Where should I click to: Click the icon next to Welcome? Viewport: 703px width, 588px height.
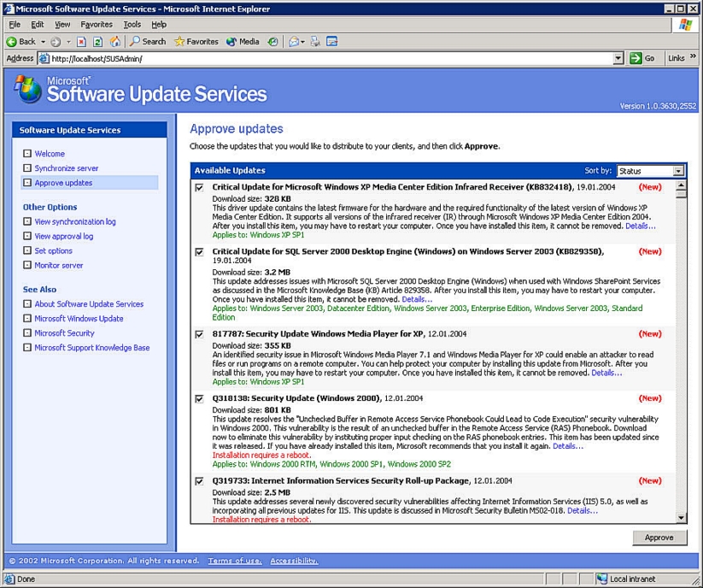coord(27,153)
